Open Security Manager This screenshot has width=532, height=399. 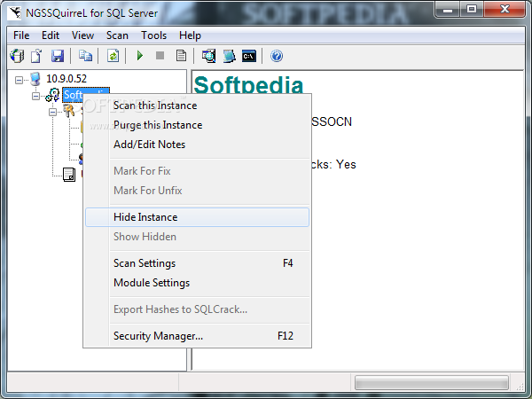tap(197, 336)
